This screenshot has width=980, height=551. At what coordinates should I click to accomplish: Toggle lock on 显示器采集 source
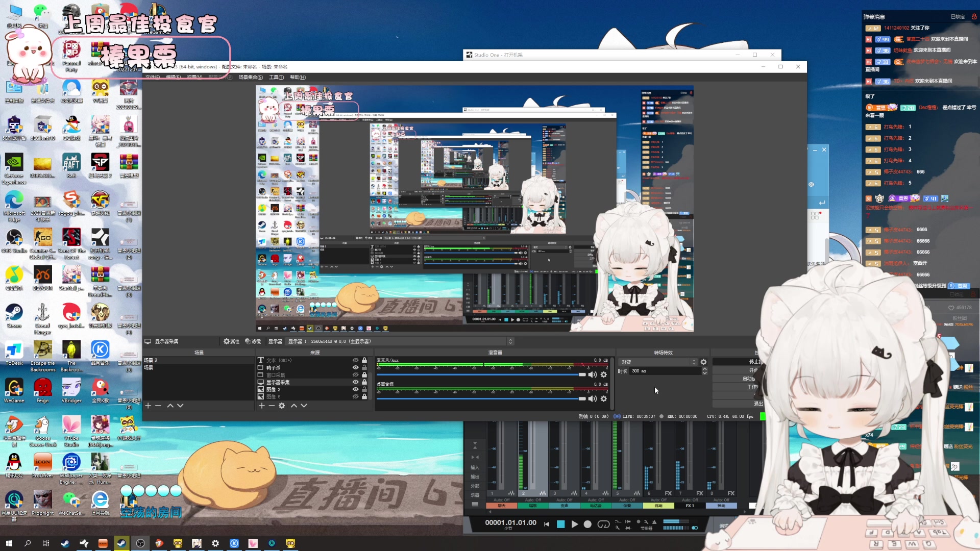click(364, 382)
